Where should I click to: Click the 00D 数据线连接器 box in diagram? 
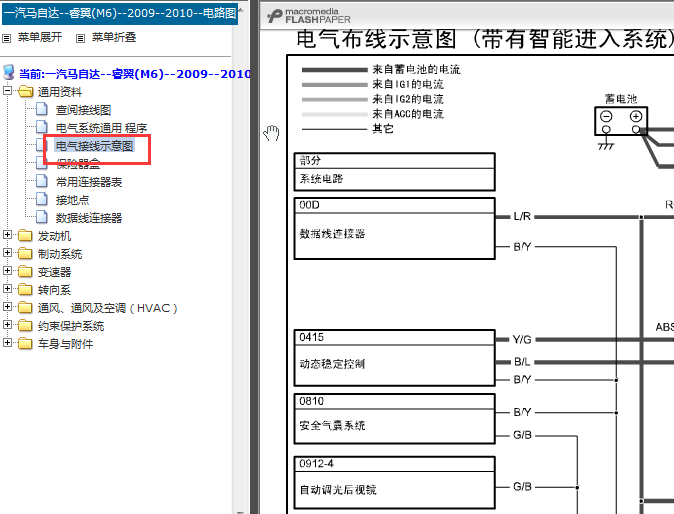(394, 229)
